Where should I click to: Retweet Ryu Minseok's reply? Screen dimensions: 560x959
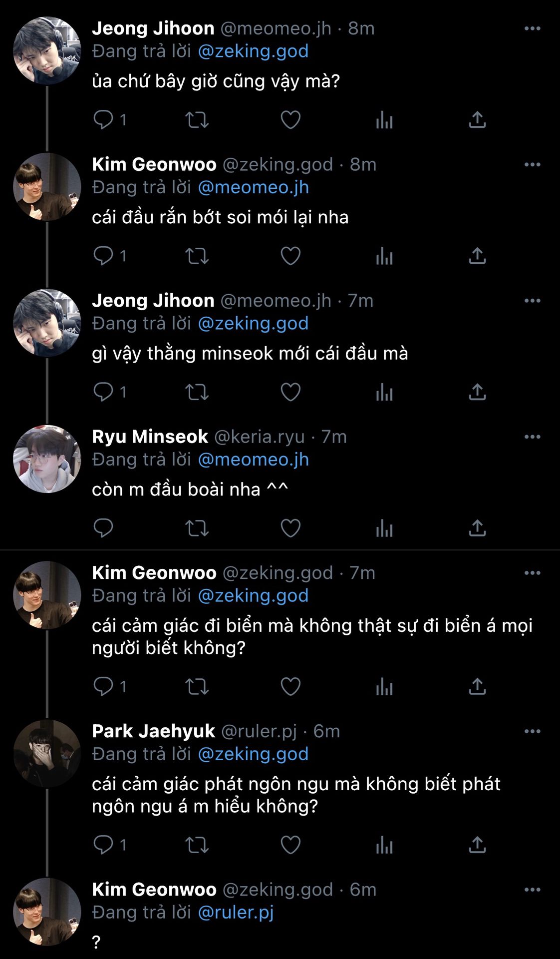coord(197,528)
